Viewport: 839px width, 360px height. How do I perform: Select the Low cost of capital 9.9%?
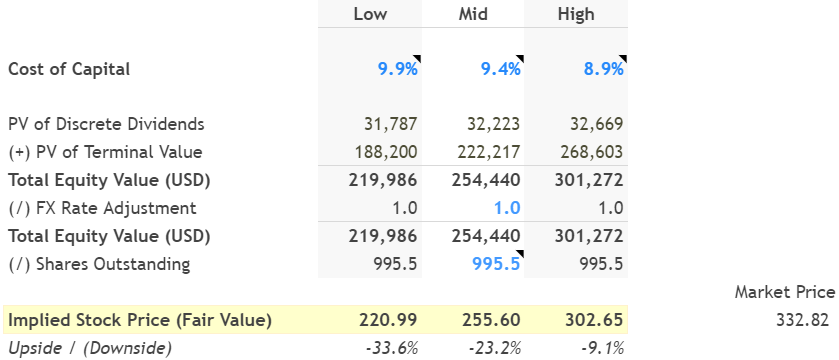pyautogui.click(x=398, y=69)
